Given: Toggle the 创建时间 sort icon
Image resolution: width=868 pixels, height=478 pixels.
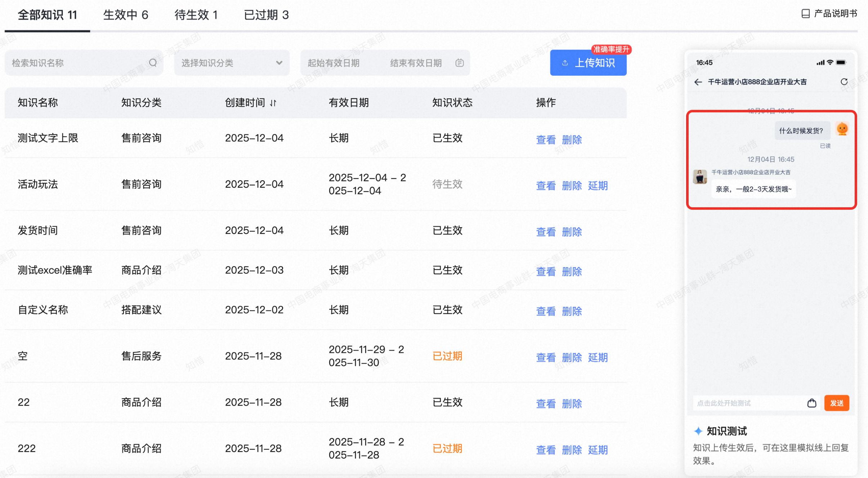Looking at the screenshot, I should pos(273,103).
